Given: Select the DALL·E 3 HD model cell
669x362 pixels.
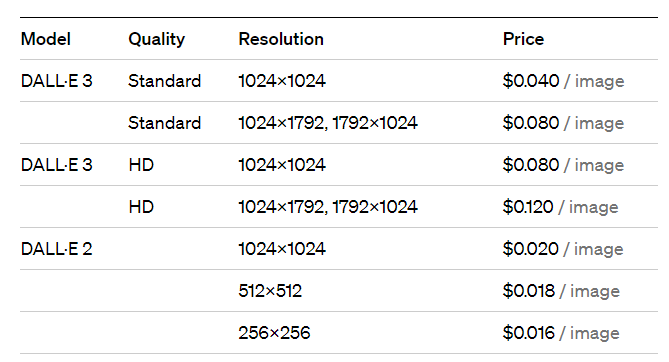Looking at the screenshot, I should (x=56, y=165).
